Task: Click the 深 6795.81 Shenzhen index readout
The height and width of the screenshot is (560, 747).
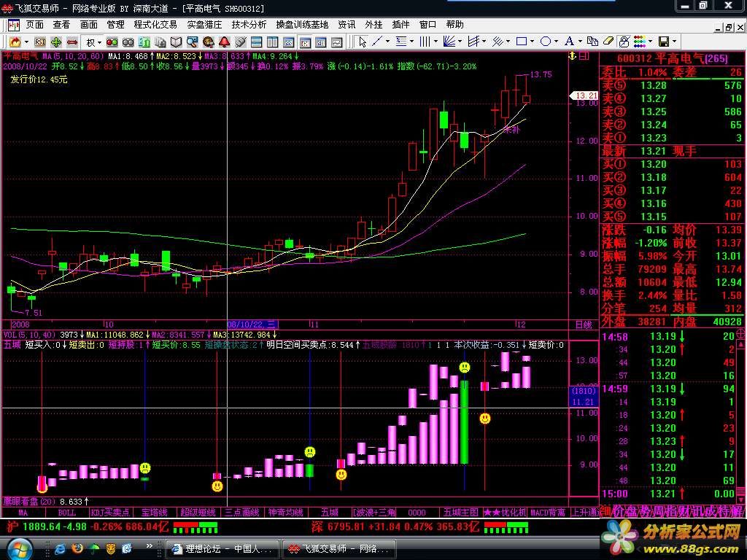Action: coord(395,526)
